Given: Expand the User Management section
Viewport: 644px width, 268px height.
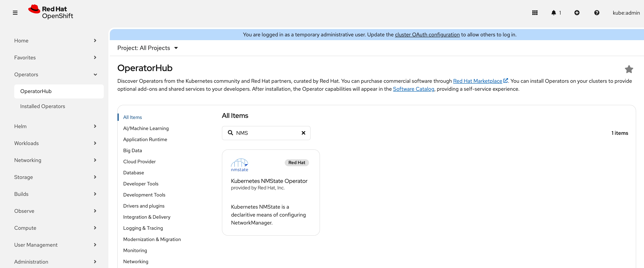Looking at the screenshot, I should click(55, 245).
